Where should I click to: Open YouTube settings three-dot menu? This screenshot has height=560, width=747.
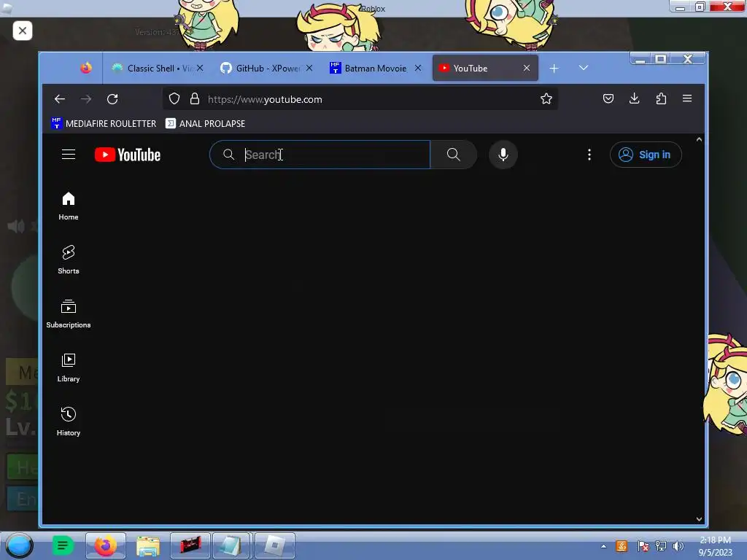coord(589,155)
